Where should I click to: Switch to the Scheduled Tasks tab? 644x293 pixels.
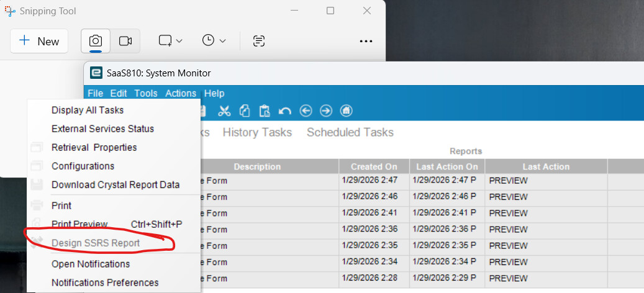(350, 132)
